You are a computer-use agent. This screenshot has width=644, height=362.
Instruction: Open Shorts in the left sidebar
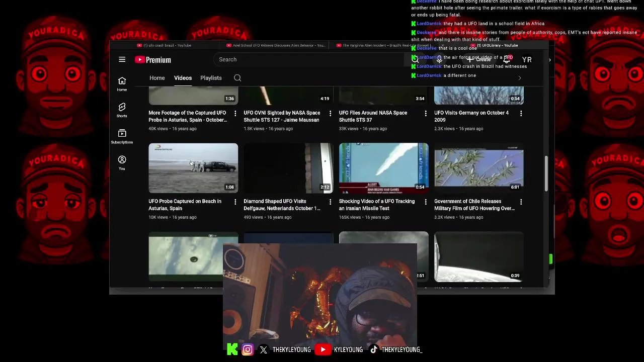122,110
